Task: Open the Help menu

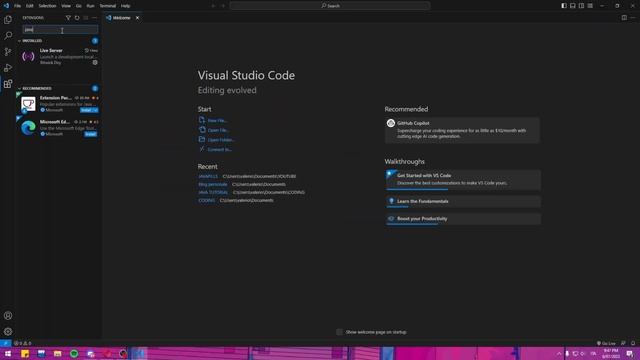Action: 125,6
